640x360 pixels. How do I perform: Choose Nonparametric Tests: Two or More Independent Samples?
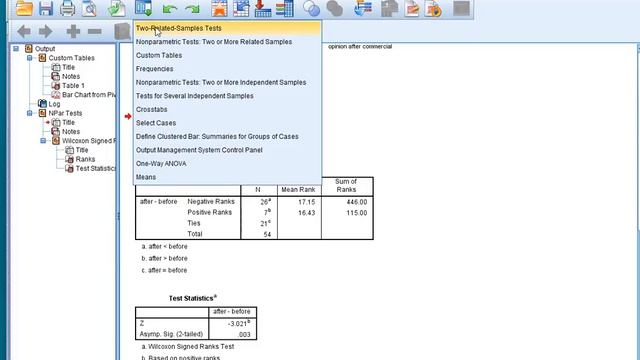pyautogui.click(x=227, y=82)
